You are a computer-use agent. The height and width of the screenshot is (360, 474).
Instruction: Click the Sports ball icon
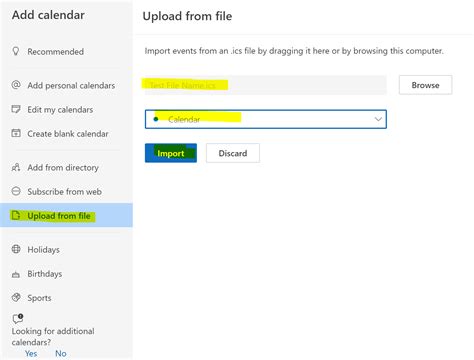(x=16, y=297)
